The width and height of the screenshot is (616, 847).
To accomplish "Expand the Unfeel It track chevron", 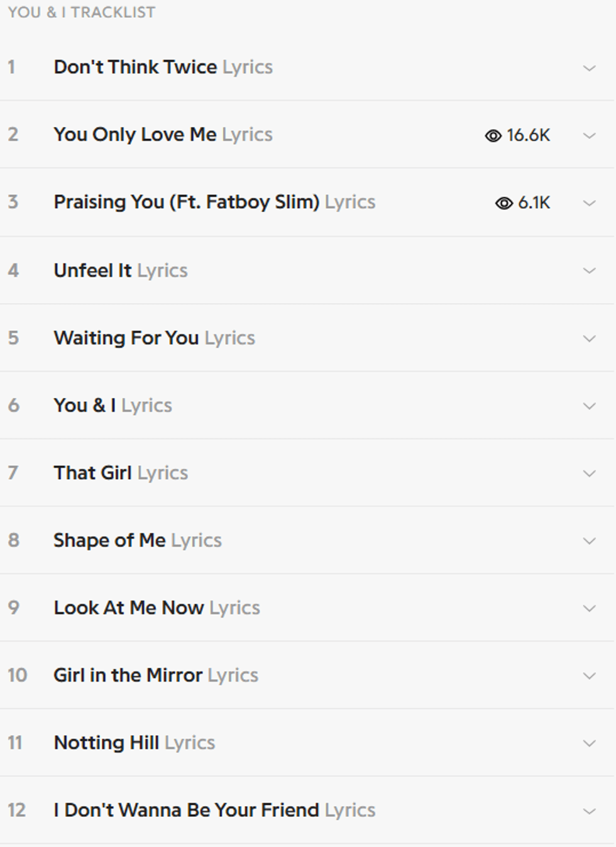I will point(589,270).
